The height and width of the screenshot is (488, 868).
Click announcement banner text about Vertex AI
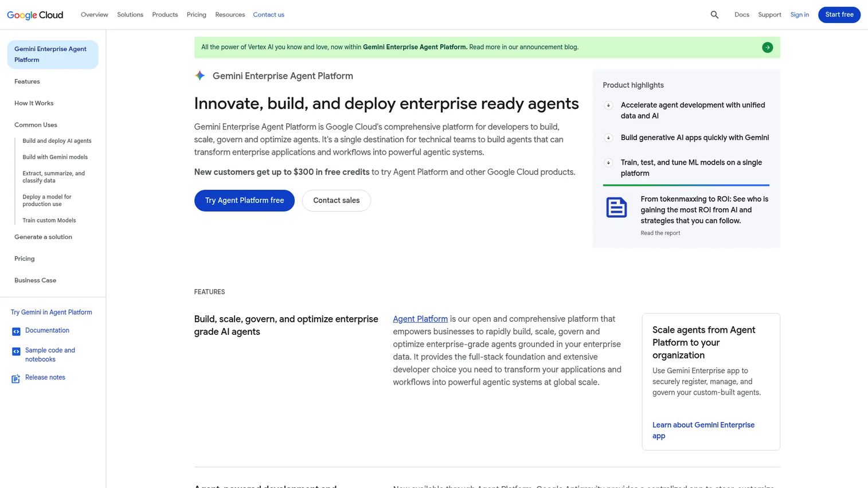(x=390, y=48)
